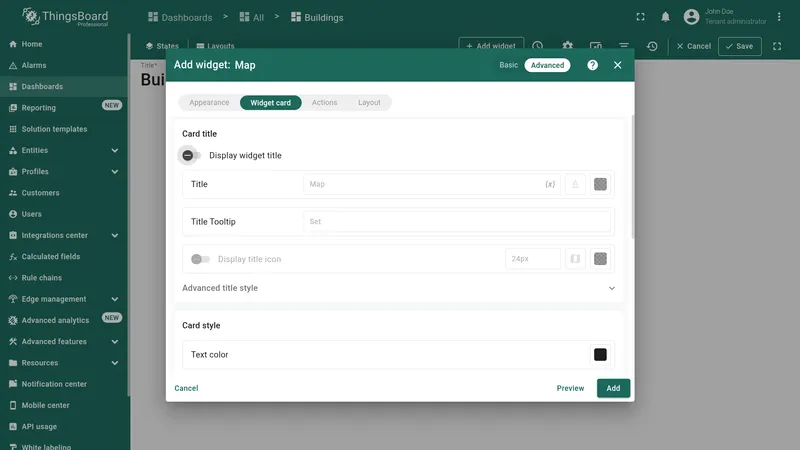Viewport: 800px width, 450px height.
Task: Open the All breadcrumb link
Action: [x=252, y=17]
